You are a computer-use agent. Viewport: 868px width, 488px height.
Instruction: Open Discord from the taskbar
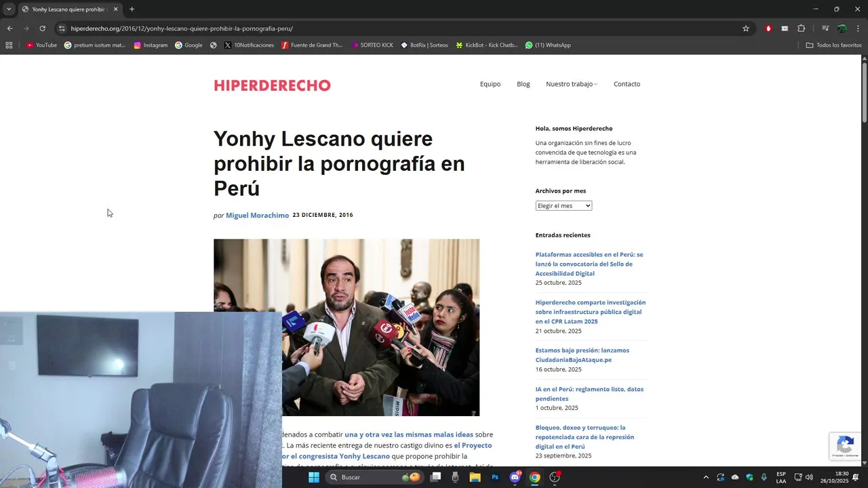point(515,477)
